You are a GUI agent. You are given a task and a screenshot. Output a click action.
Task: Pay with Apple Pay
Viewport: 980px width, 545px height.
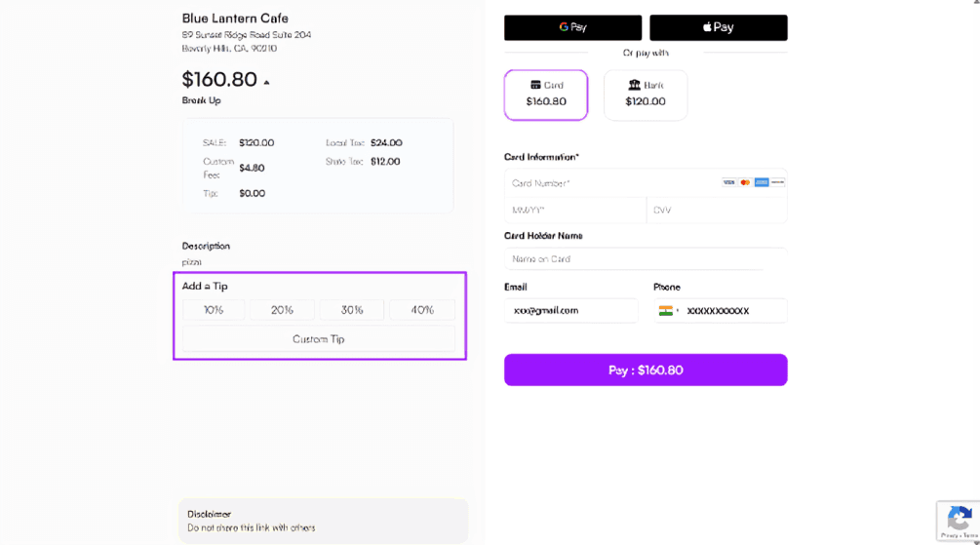point(718,27)
